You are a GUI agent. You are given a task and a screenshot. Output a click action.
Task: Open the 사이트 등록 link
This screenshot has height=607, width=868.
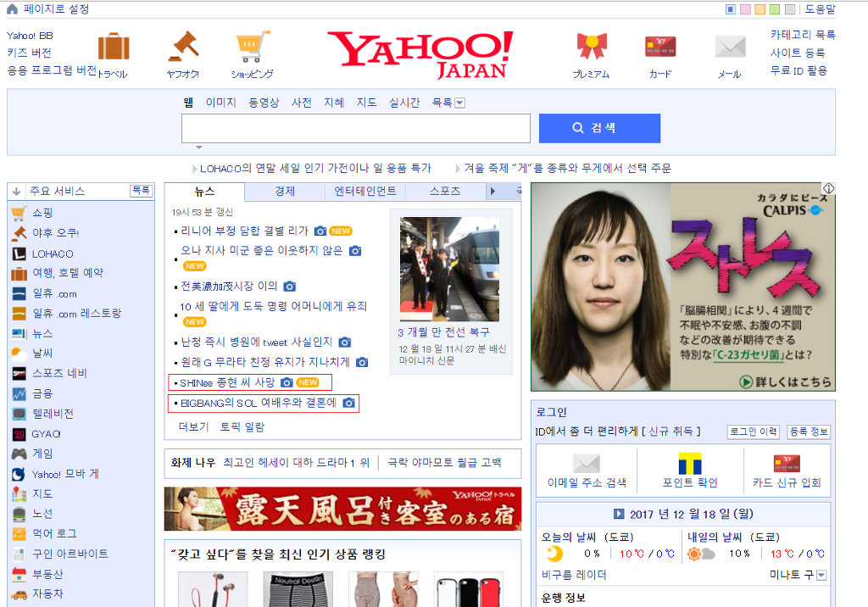pos(797,53)
